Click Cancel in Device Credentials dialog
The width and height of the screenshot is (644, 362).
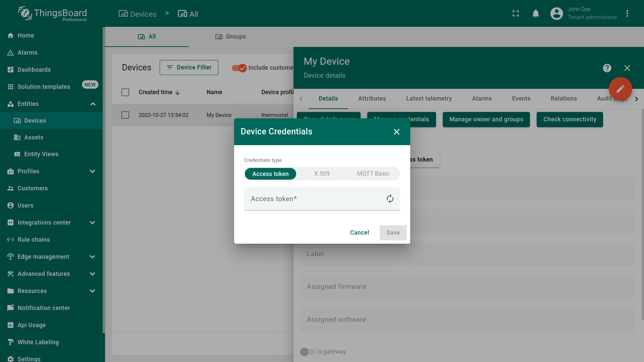point(359,233)
